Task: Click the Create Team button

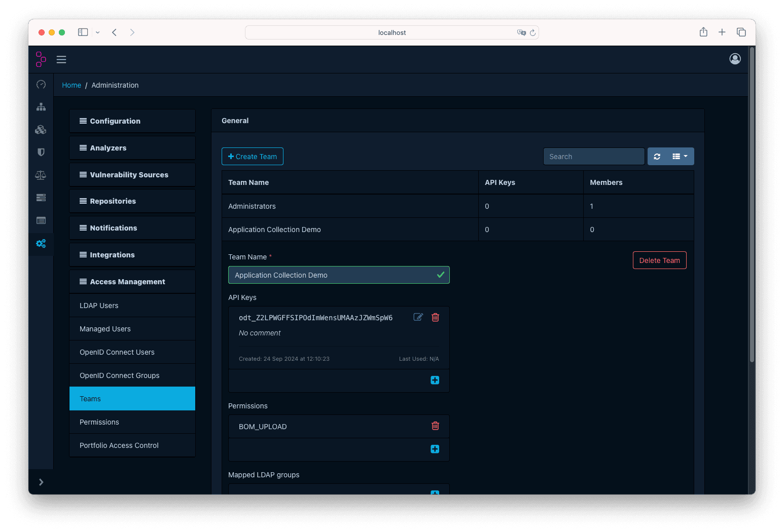Action: pos(252,156)
